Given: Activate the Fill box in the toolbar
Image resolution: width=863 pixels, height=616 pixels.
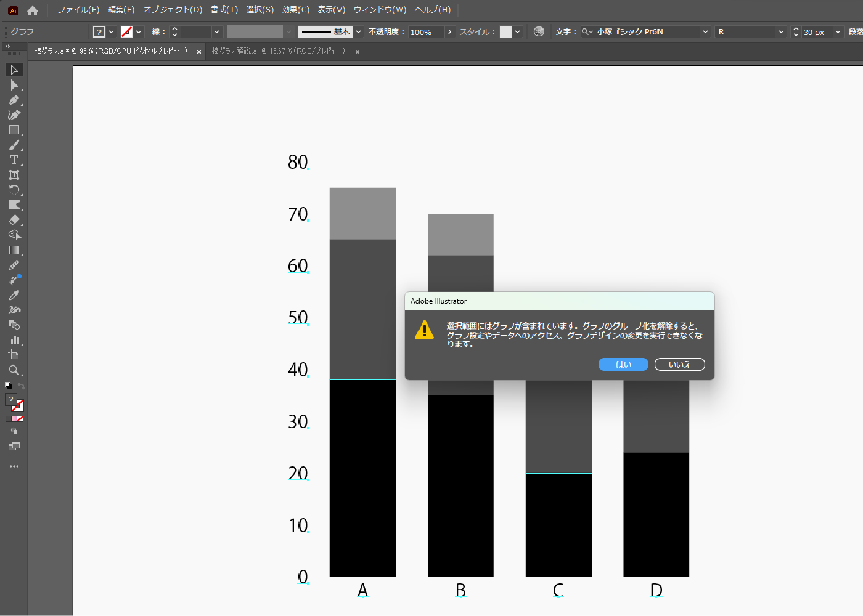Looking at the screenshot, I should coord(10,400).
